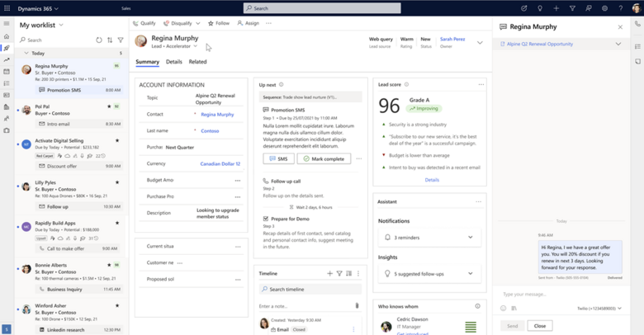The height and width of the screenshot is (335, 644).
Task: Click the Who knows whom info icon
Action: (478, 306)
